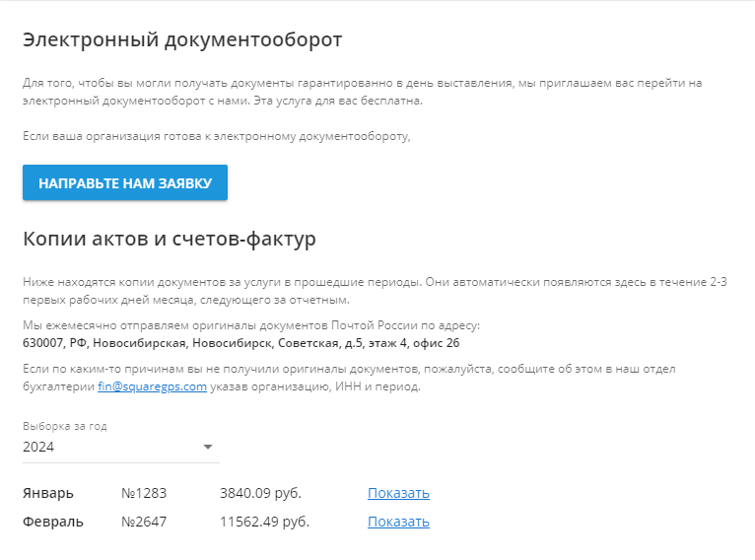
Task: Expand the year dropdown arrow
Action: 207,447
